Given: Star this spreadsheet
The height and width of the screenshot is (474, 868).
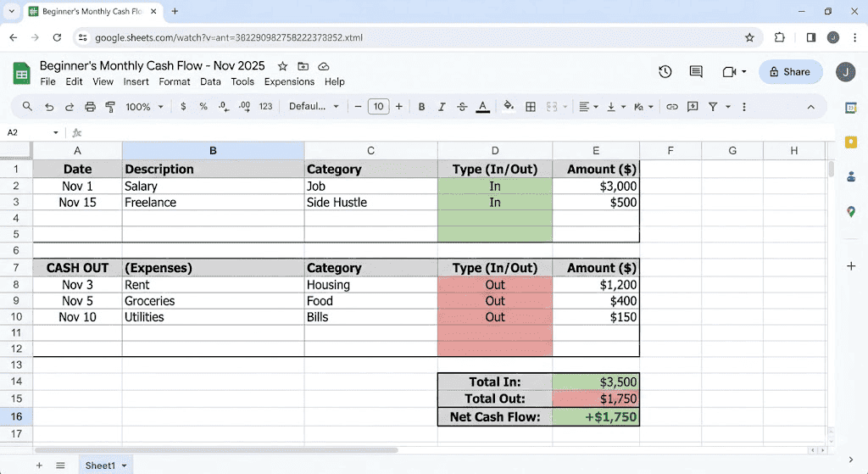Looking at the screenshot, I should coord(283,66).
